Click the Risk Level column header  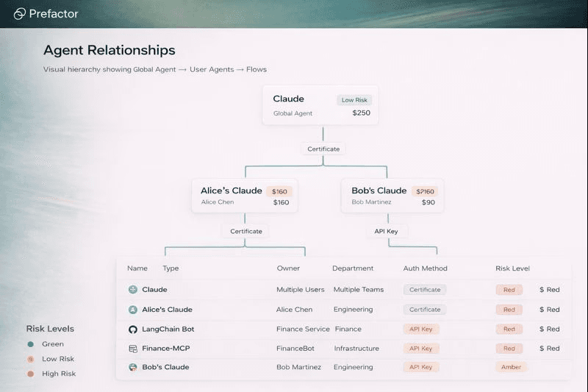[x=512, y=268]
